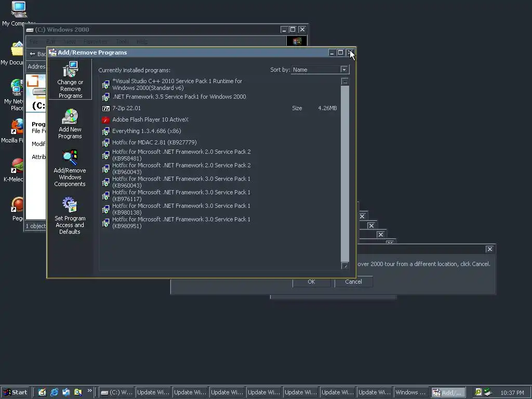
Task: Click the My Network Places desktop icon
Action: click(17, 87)
